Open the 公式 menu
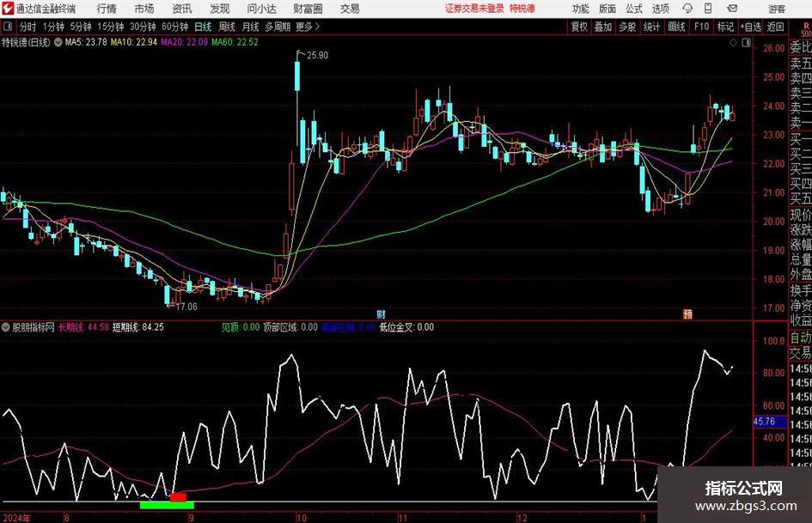Image resolution: width=812 pixels, height=523 pixels. click(633, 9)
